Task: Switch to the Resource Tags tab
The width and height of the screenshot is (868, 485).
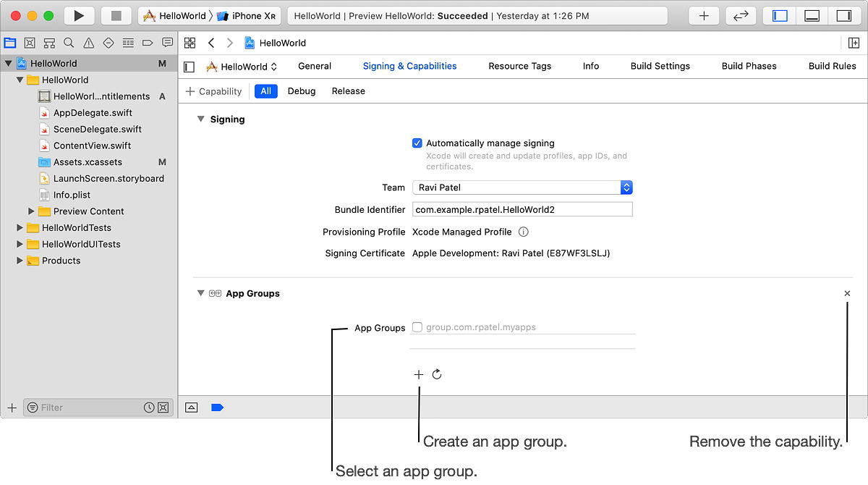Action: click(520, 66)
